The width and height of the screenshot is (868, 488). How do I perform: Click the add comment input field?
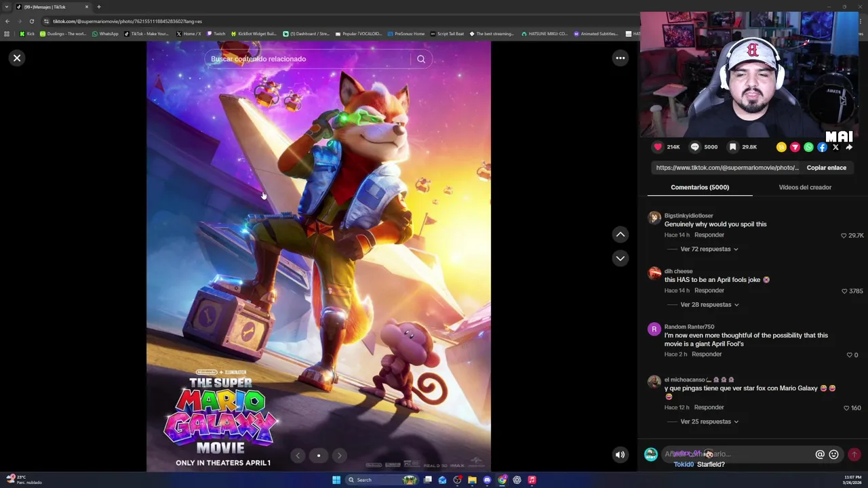[x=739, y=455]
